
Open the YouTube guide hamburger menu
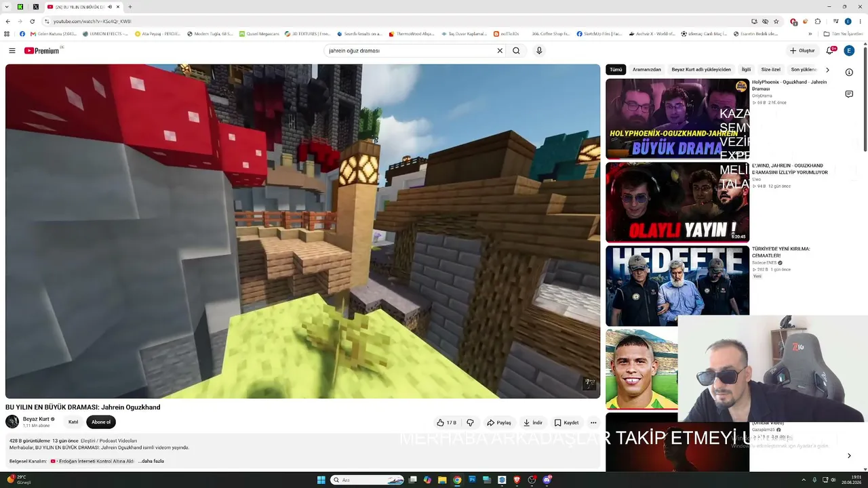click(x=12, y=51)
